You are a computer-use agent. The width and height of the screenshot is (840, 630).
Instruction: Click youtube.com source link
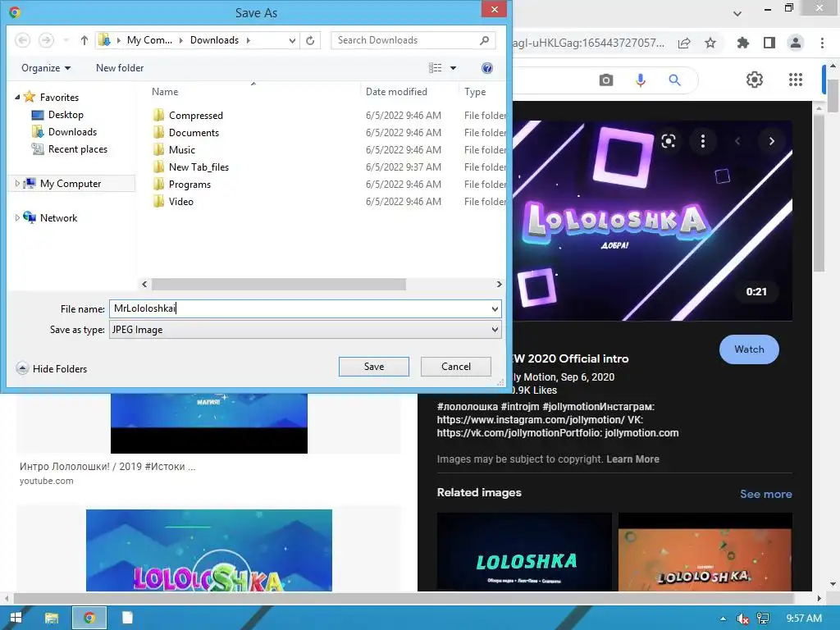47,481
